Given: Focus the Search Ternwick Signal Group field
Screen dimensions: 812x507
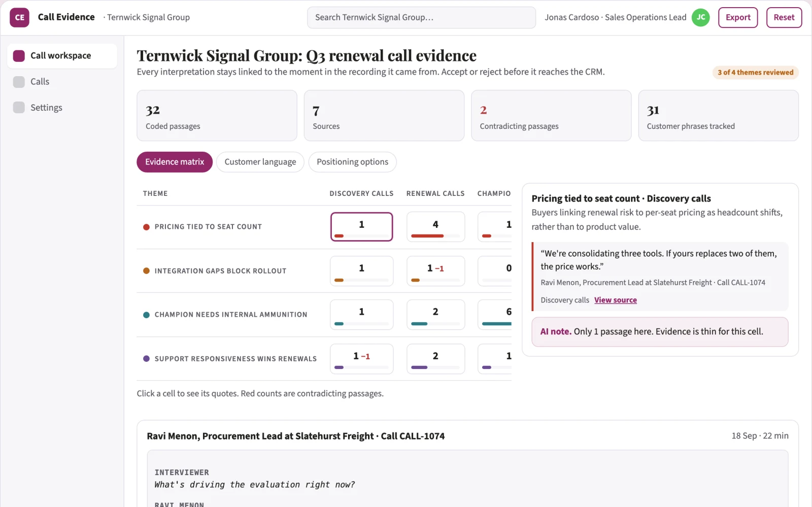Looking at the screenshot, I should pos(421,17).
